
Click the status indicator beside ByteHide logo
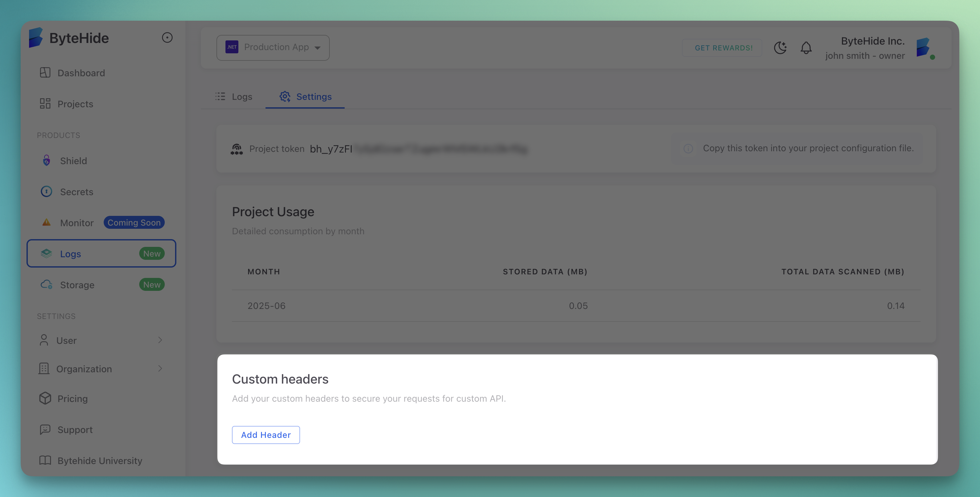click(x=167, y=37)
